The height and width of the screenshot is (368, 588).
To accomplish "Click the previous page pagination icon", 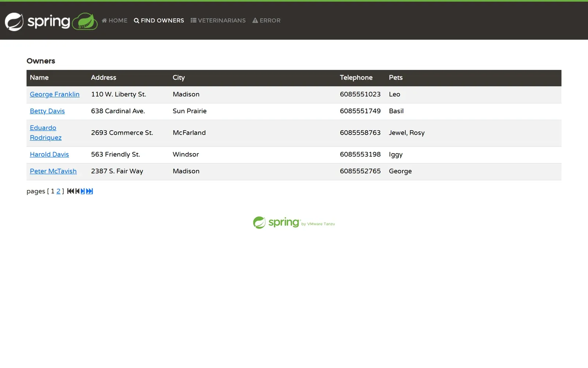I will pos(78,191).
